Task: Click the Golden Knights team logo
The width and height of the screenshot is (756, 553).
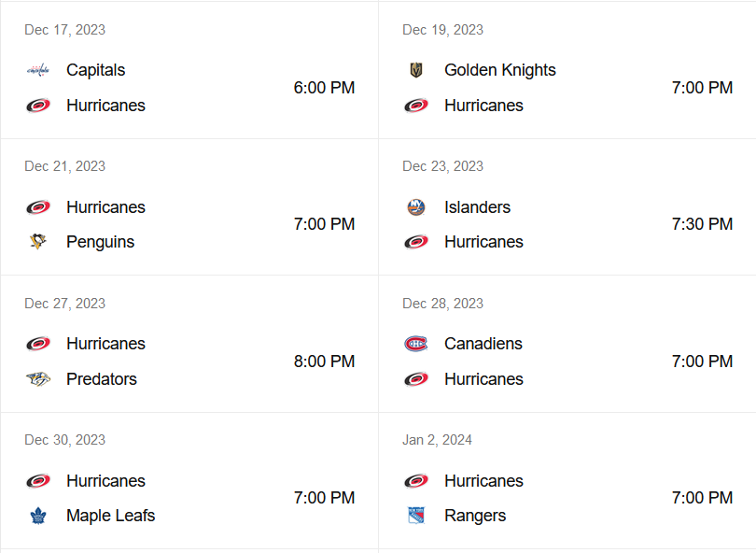Action: tap(416, 70)
